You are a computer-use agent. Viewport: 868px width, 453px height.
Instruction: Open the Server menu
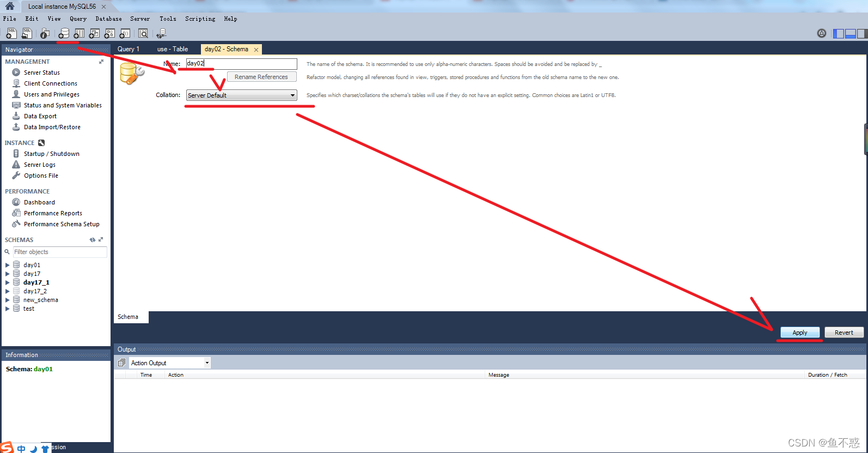click(140, 19)
